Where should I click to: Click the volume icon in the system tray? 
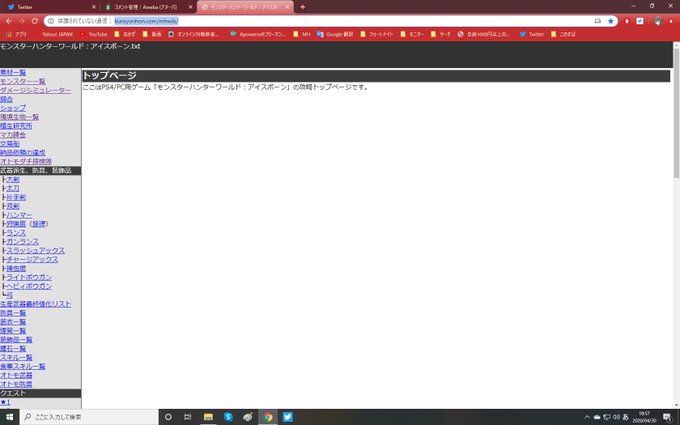616,417
